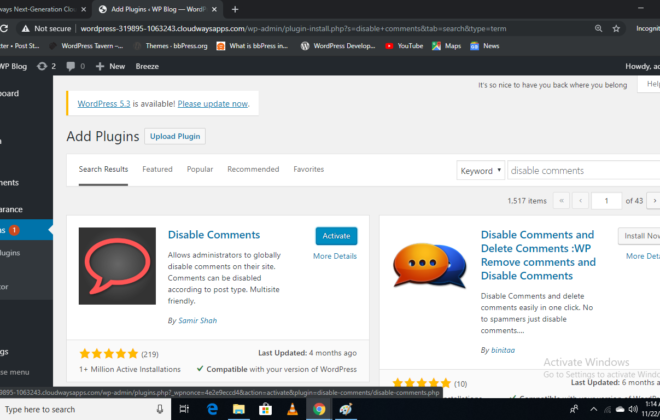The width and height of the screenshot is (660, 420).
Task: Click the Not secure warning icon
Action: (x=26, y=29)
